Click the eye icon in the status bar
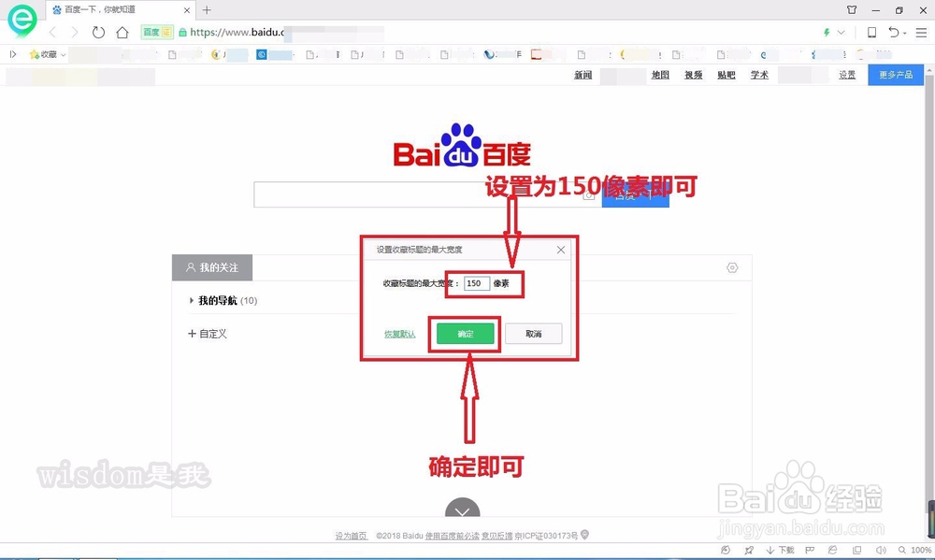Screen dimensions: 935x560 point(726,550)
